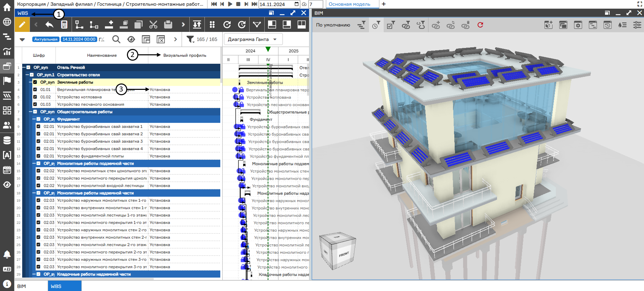Open the BIM sliders settings icon

point(637,25)
